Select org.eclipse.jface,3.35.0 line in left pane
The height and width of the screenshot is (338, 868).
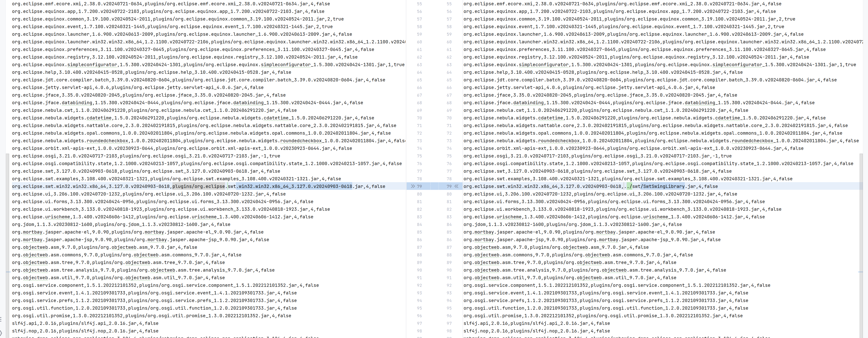(x=149, y=95)
